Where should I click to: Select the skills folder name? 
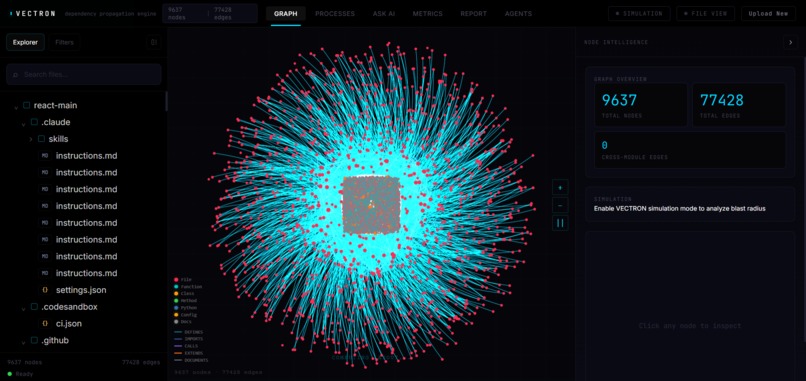(58, 139)
